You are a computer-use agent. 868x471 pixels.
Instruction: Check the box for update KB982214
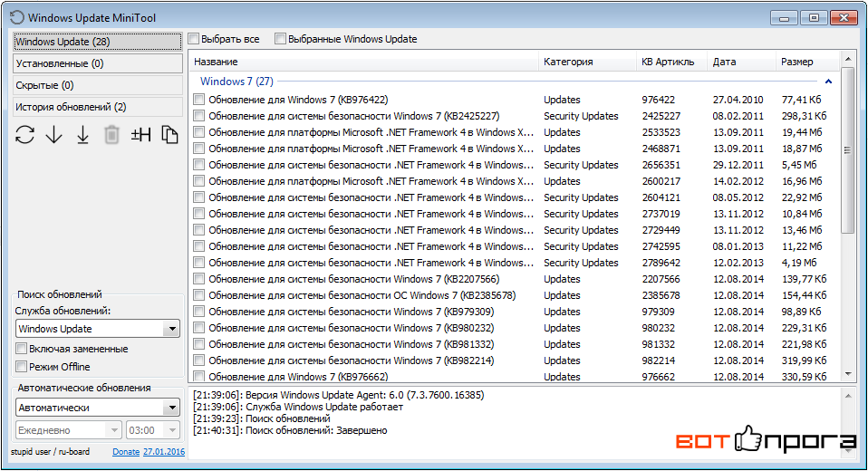pos(199,360)
